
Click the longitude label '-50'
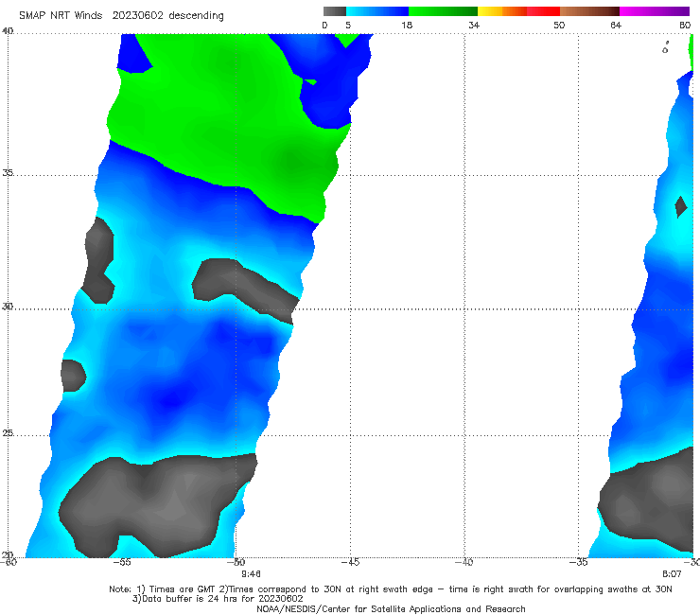tap(236, 562)
